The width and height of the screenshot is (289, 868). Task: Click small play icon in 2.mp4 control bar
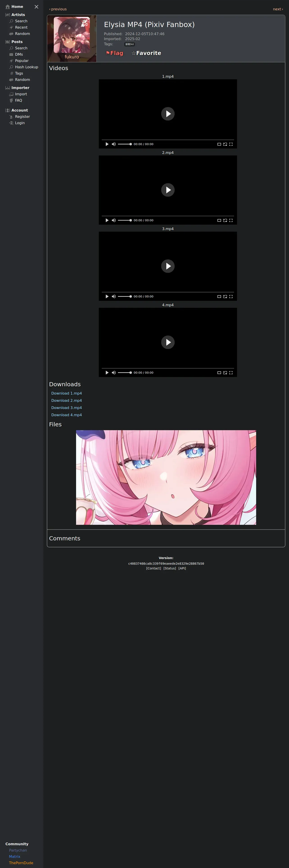107,220
